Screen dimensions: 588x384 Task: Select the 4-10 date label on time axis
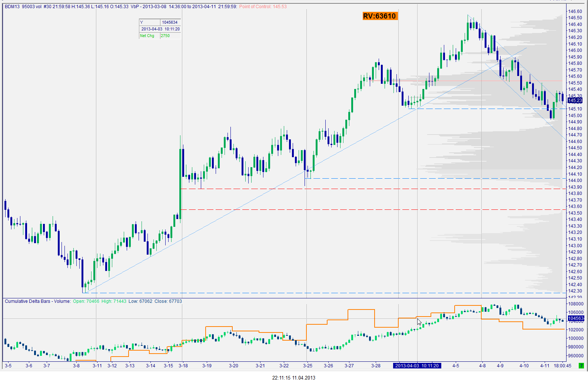[x=524, y=366]
